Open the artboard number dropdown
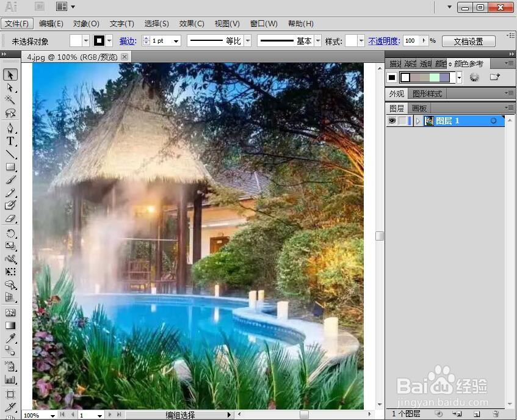 click(100, 416)
